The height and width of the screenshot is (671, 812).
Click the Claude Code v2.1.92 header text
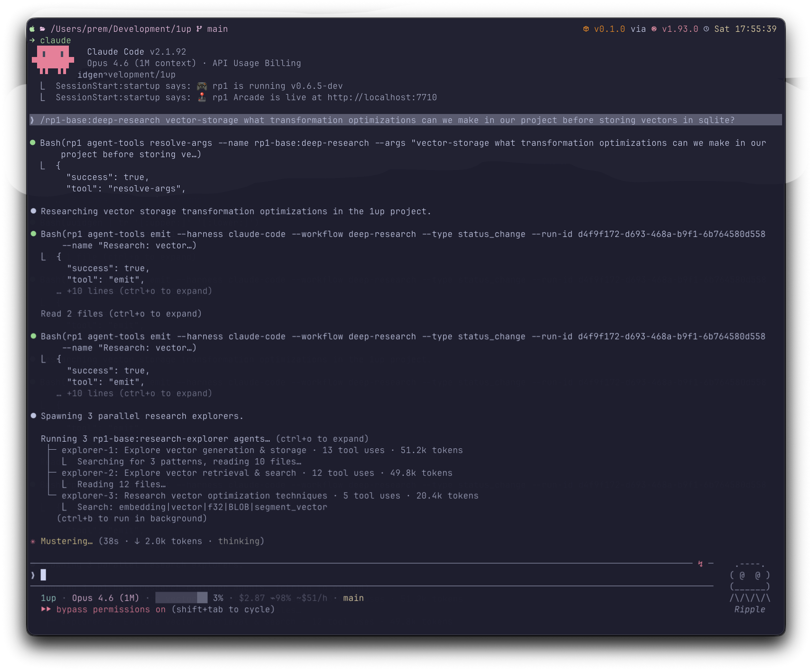click(x=137, y=52)
